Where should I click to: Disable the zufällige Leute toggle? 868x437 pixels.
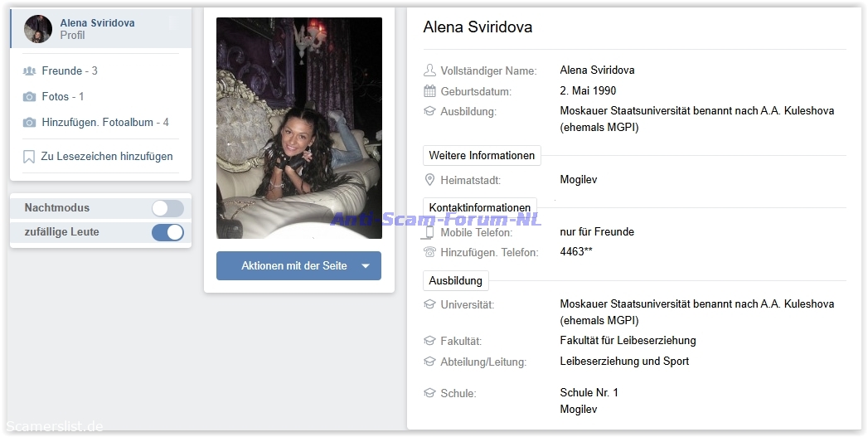click(167, 232)
